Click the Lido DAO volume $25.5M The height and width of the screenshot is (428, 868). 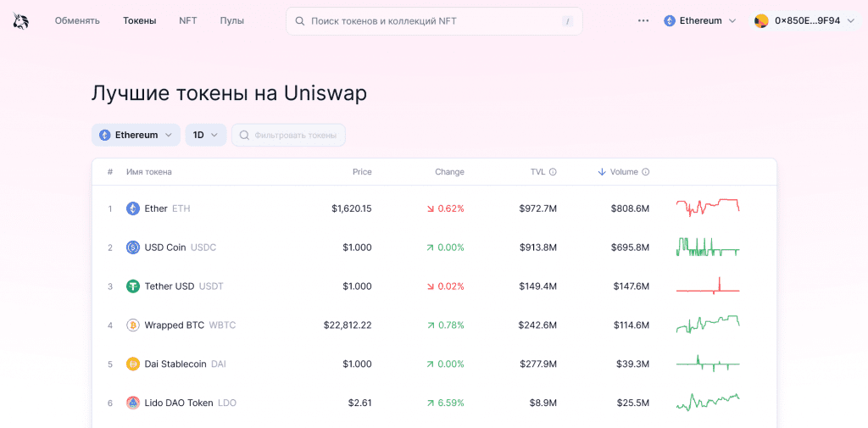tap(633, 403)
